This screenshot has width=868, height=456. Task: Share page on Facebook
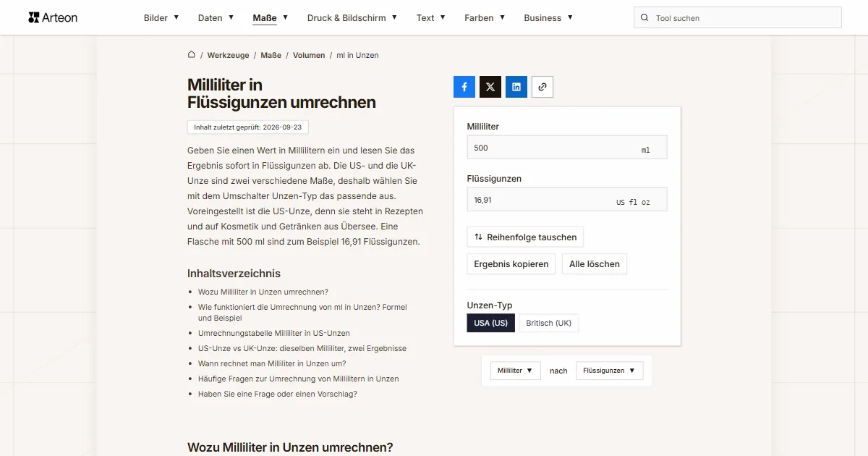point(464,87)
